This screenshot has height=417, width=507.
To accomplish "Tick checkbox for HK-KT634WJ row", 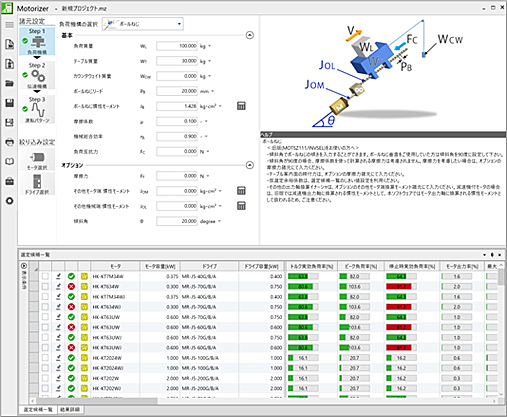I will tap(45, 307).
